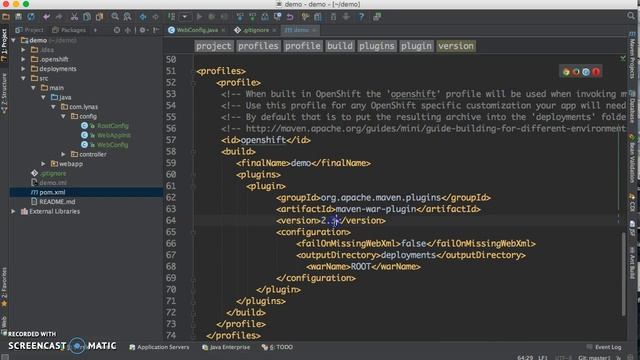640x360 pixels.
Task: Expand the deployments folder
Action: [x=23, y=69]
